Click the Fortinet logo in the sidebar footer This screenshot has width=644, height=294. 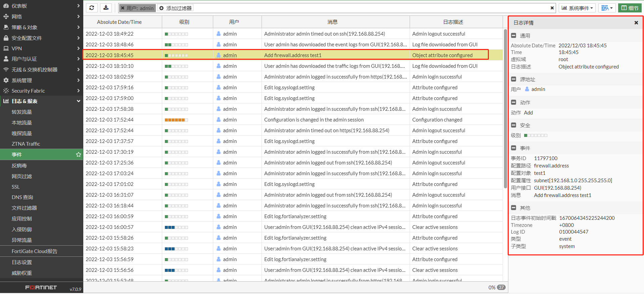click(x=41, y=288)
